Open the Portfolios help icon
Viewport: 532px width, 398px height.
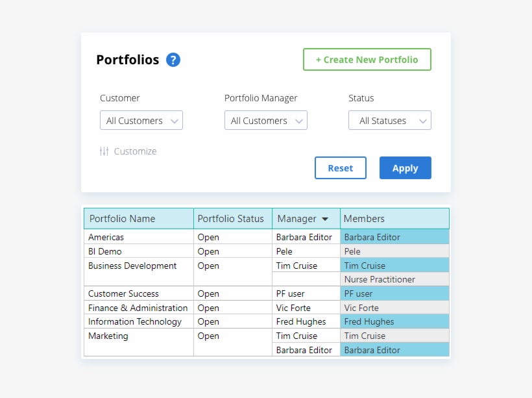173,59
